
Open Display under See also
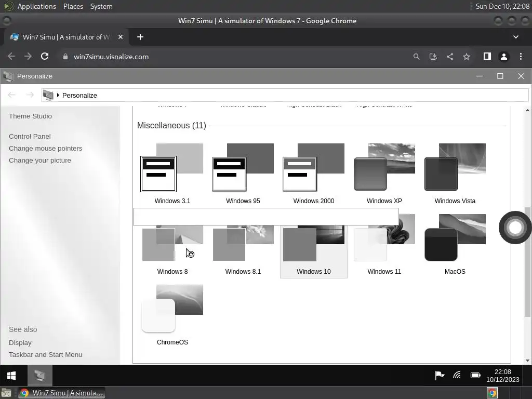(x=20, y=343)
